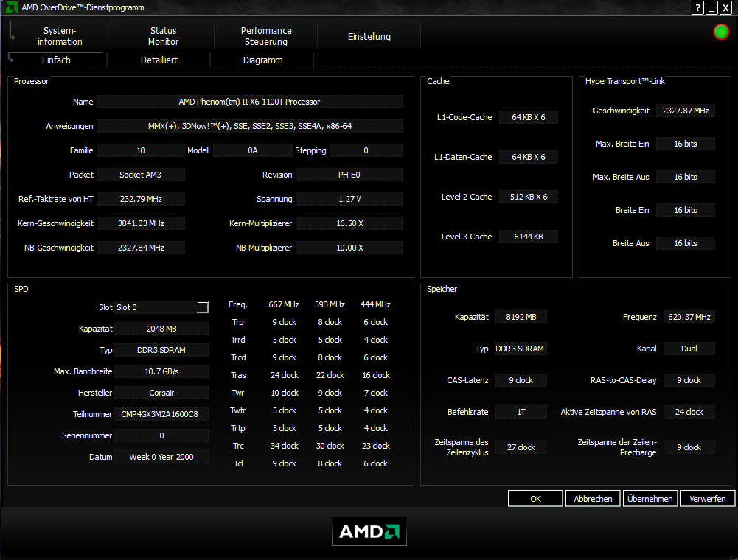
Task: Click the Seriennummer value 0
Action: pyautogui.click(x=161, y=435)
